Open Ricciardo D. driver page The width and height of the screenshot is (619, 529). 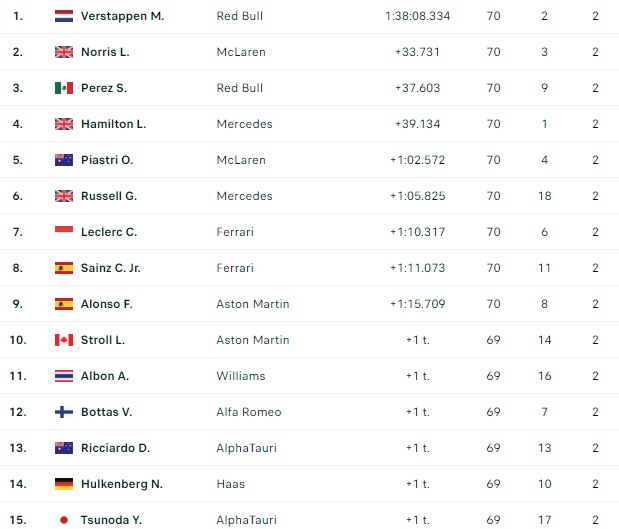coord(115,448)
